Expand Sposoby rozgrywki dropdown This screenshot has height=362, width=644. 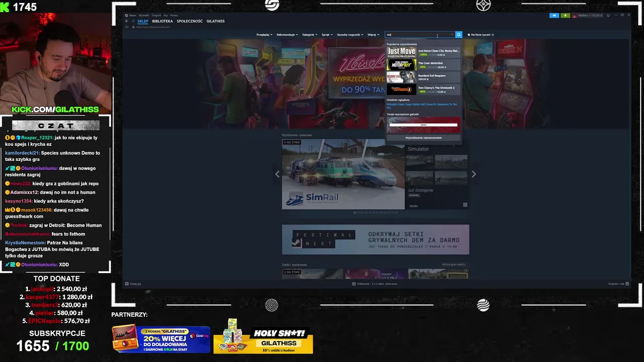pos(350,35)
